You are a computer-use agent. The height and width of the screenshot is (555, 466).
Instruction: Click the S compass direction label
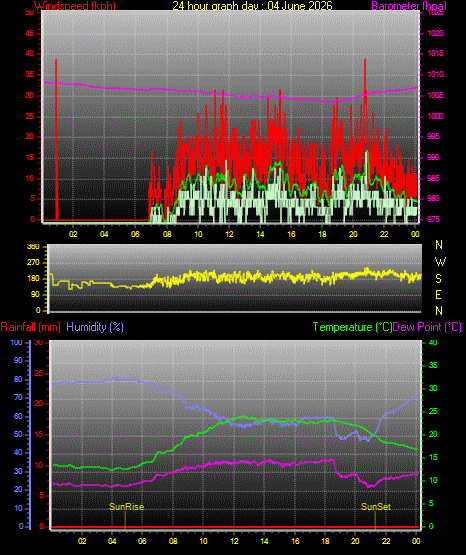click(x=438, y=279)
